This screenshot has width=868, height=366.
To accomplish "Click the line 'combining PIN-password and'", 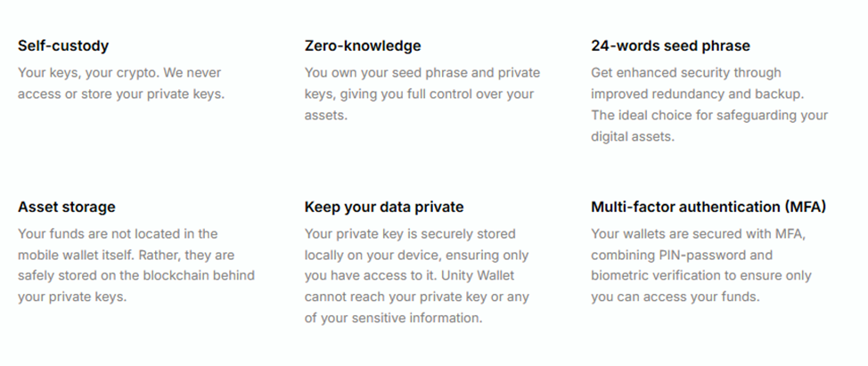I will (682, 256).
